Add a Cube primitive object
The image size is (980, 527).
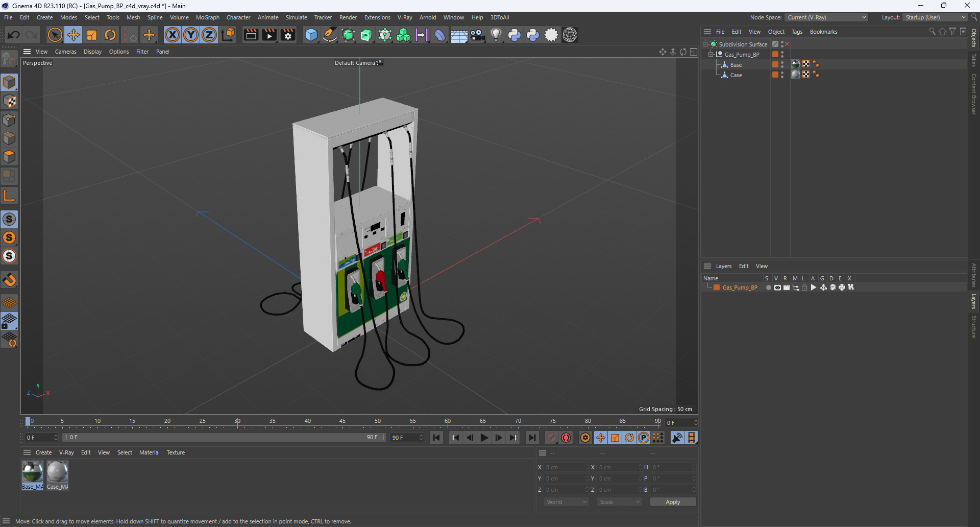point(311,35)
